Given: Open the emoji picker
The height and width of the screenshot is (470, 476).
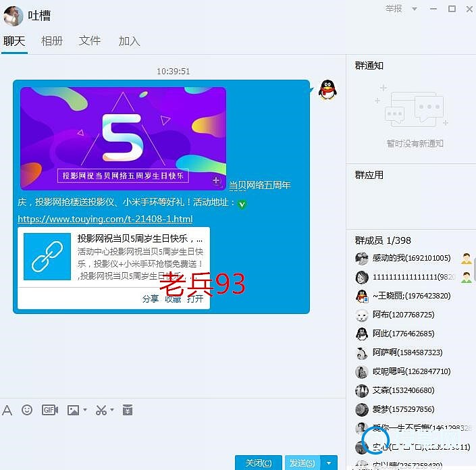Looking at the screenshot, I should [x=27, y=410].
